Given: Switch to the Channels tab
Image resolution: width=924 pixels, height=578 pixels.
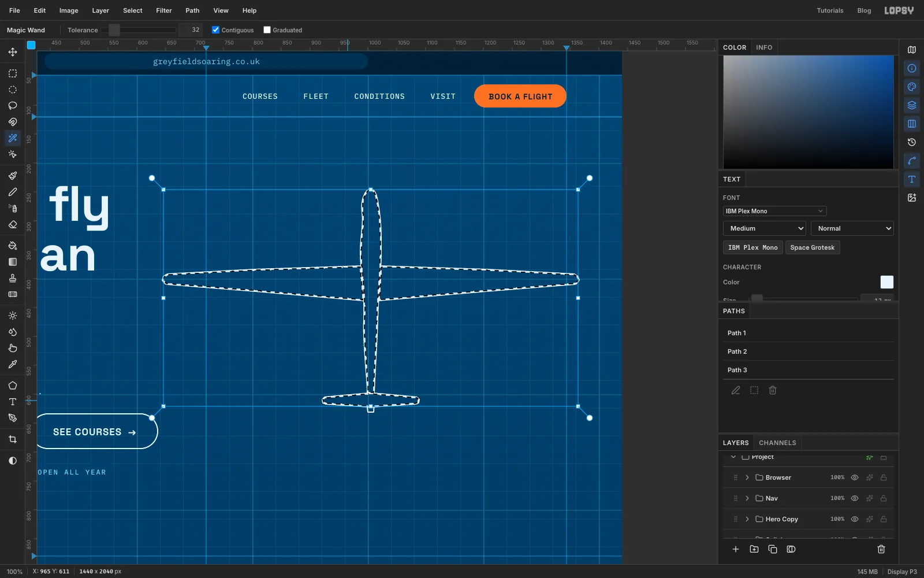Looking at the screenshot, I should tap(777, 443).
